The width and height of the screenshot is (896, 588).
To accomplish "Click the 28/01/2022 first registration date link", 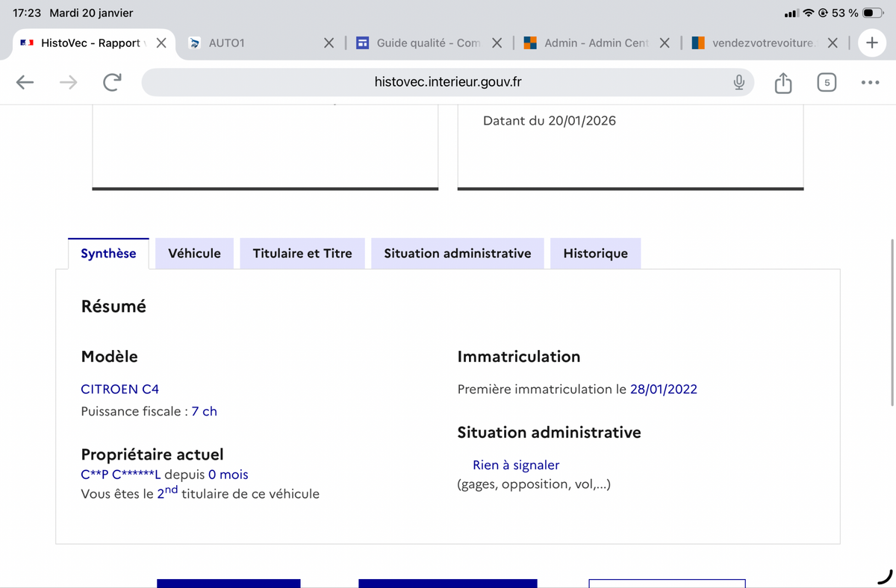I will coord(664,389).
